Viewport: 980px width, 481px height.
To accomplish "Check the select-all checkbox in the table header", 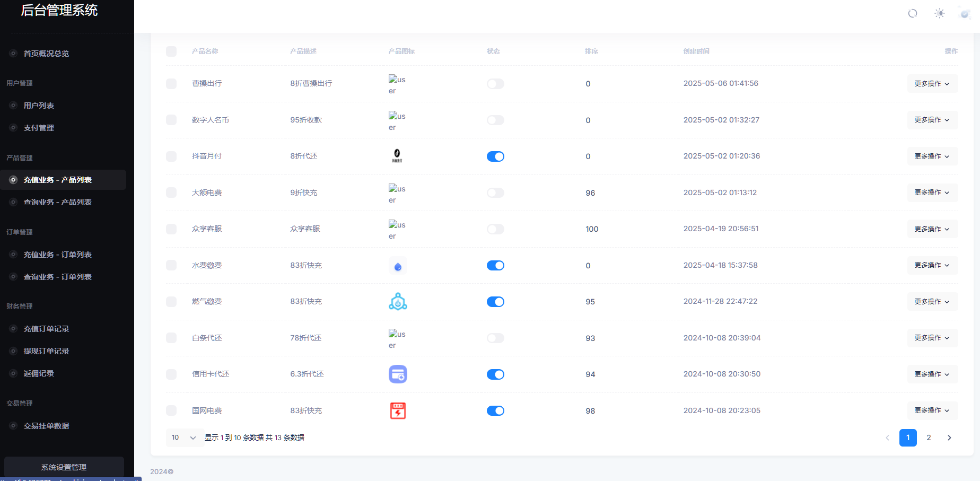I will pos(171,51).
